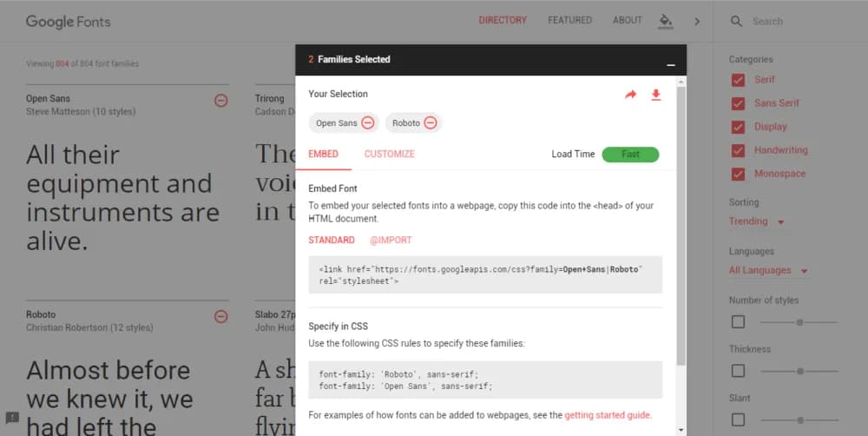
Task: Click the scrollbar down arrow in panel
Action: point(681,431)
